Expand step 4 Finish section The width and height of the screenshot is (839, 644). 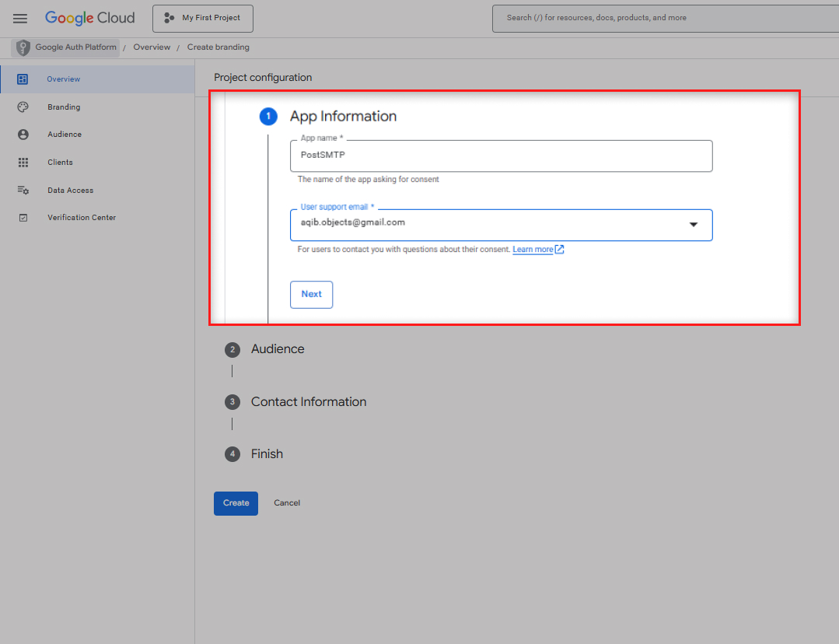click(266, 454)
